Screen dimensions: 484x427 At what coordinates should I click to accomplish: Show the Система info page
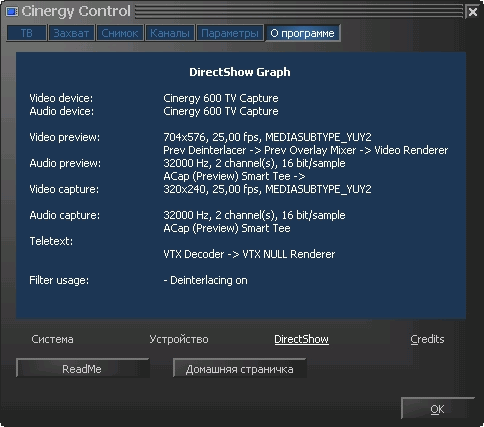point(52,339)
